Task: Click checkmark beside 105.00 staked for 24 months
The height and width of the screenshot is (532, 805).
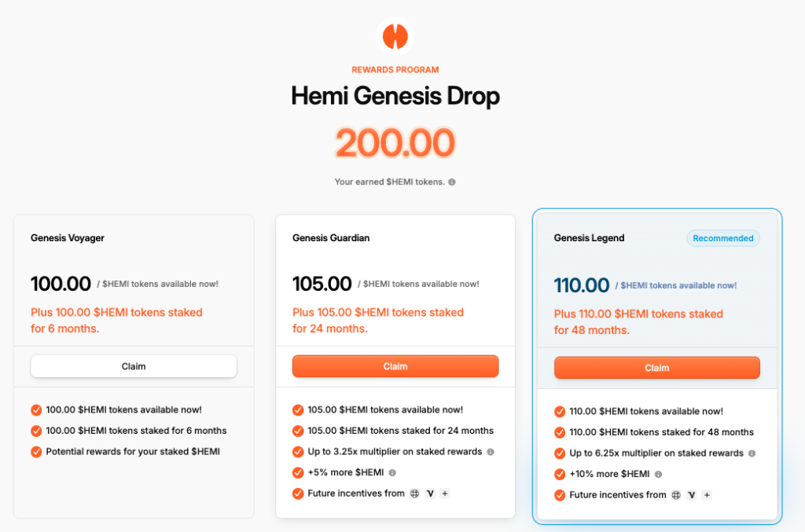Action: [x=298, y=431]
